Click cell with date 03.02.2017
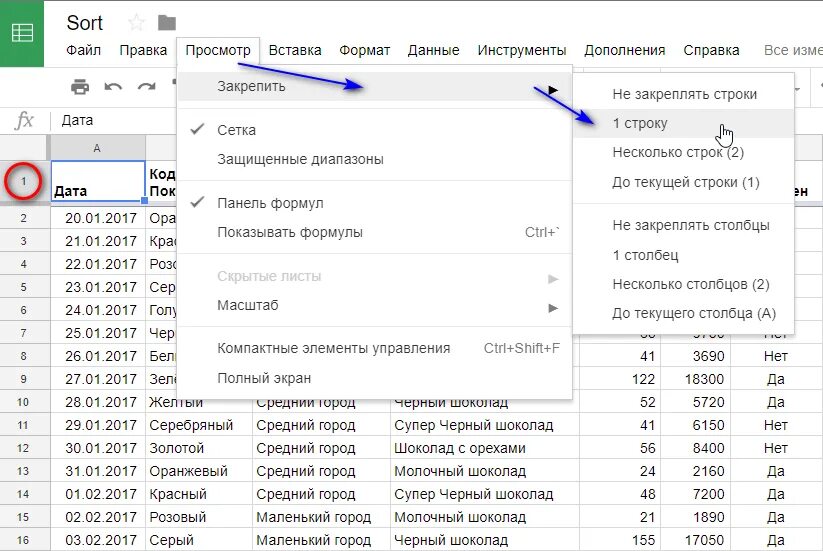 tap(98, 540)
